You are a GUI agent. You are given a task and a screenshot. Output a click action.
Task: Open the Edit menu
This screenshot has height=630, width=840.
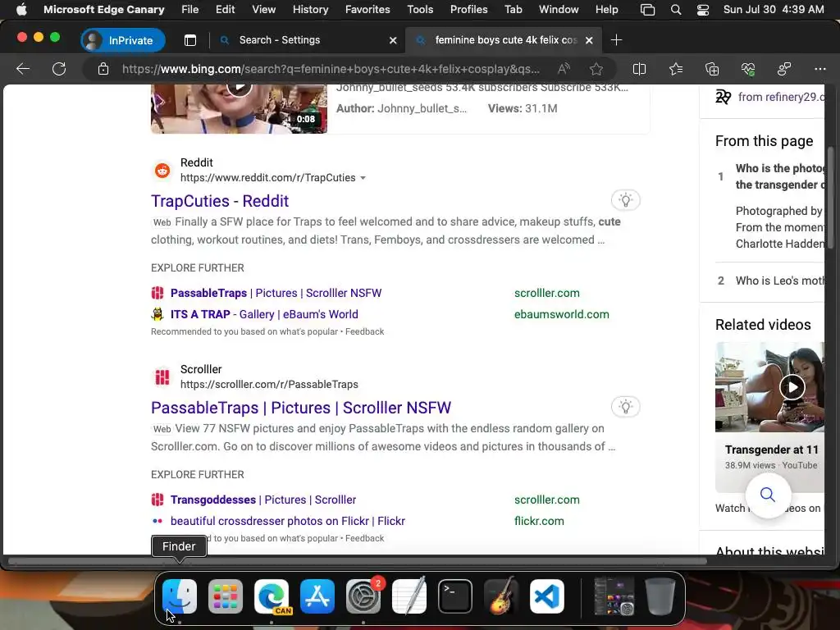point(225,9)
